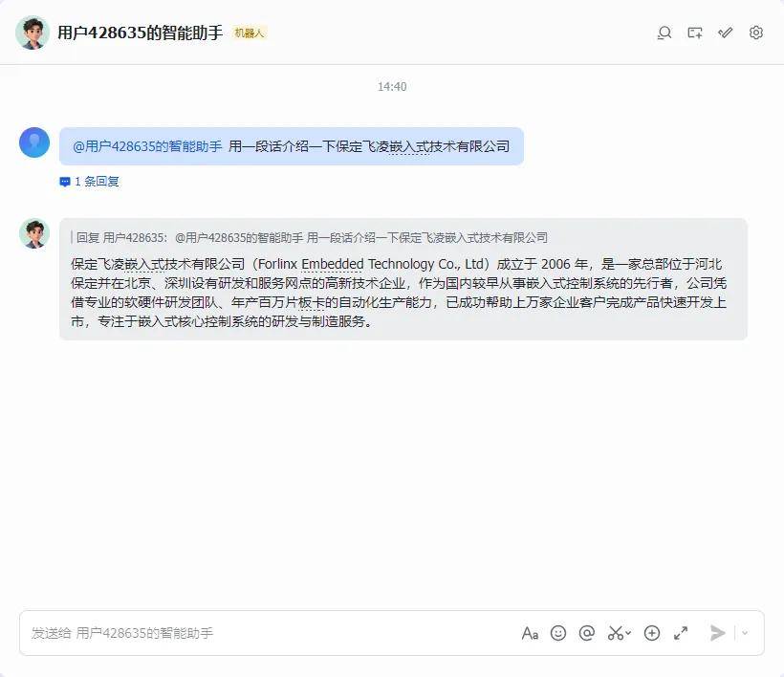The image size is (784, 677).
Task: Click the @用户428635的智能助手 mention in message
Action: click(147, 146)
